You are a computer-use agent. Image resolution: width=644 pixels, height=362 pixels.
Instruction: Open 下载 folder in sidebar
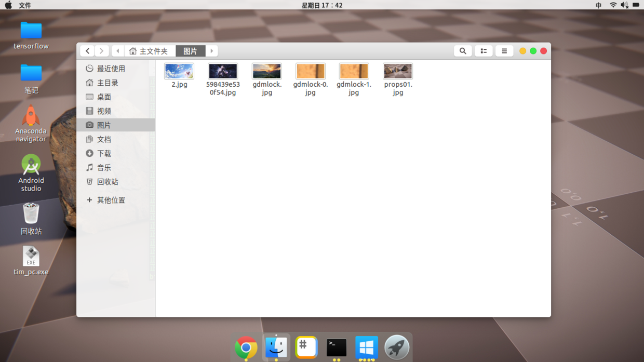pyautogui.click(x=104, y=154)
